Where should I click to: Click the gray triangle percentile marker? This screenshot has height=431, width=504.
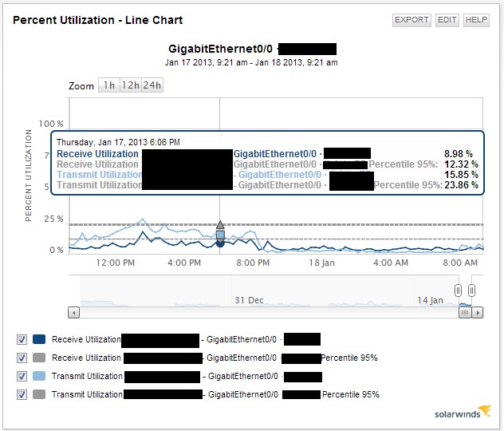tap(220, 224)
